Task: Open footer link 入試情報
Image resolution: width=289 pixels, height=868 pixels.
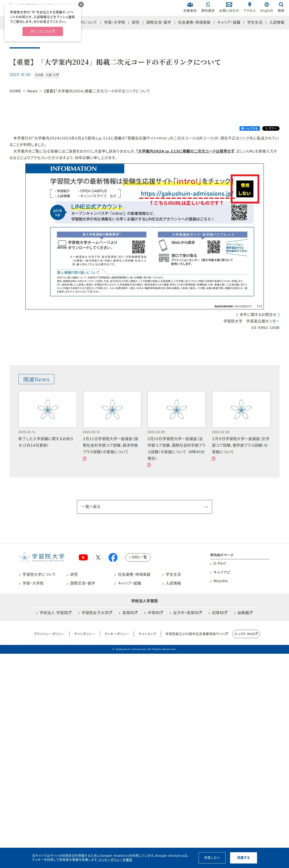Action: coord(173,583)
